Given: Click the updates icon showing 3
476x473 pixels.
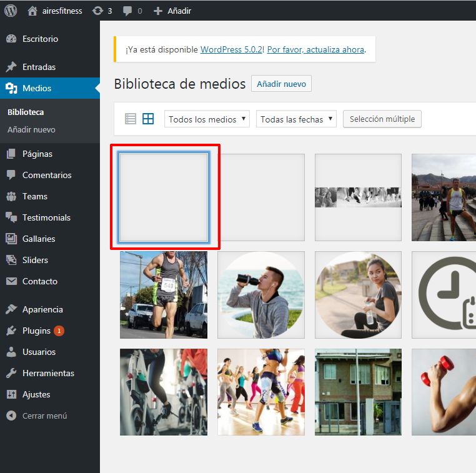Looking at the screenshot, I should pos(102,11).
